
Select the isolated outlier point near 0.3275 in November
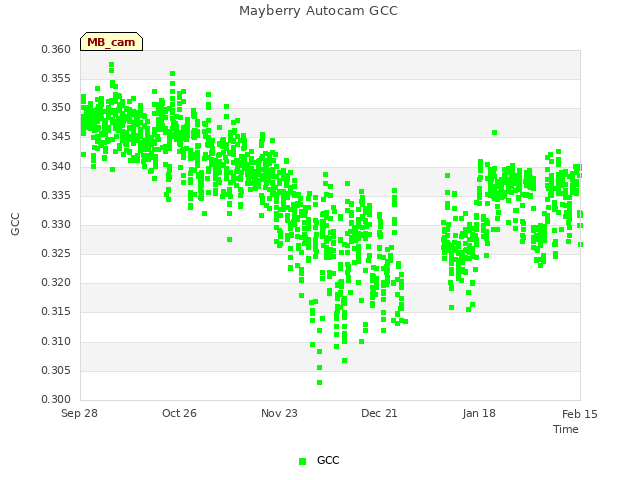coord(230,239)
